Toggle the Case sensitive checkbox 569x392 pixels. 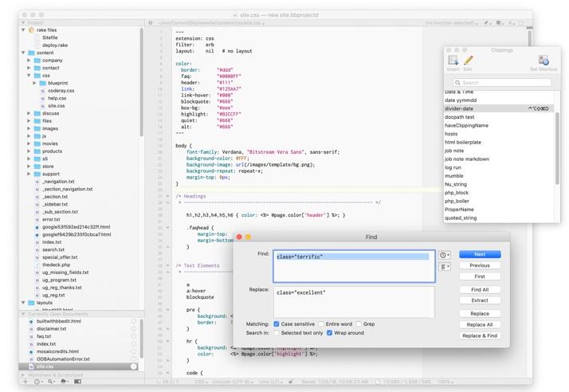pyautogui.click(x=277, y=323)
